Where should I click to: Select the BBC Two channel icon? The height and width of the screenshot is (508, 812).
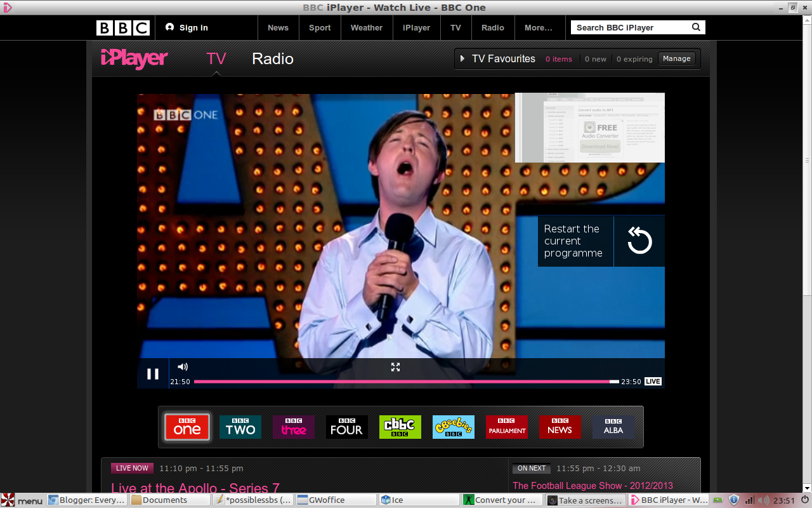240,427
